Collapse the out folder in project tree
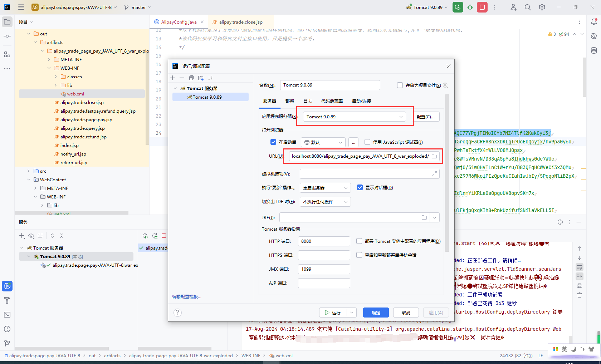Viewport: 601px width, 364px height. pyautogui.click(x=29, y=34)
